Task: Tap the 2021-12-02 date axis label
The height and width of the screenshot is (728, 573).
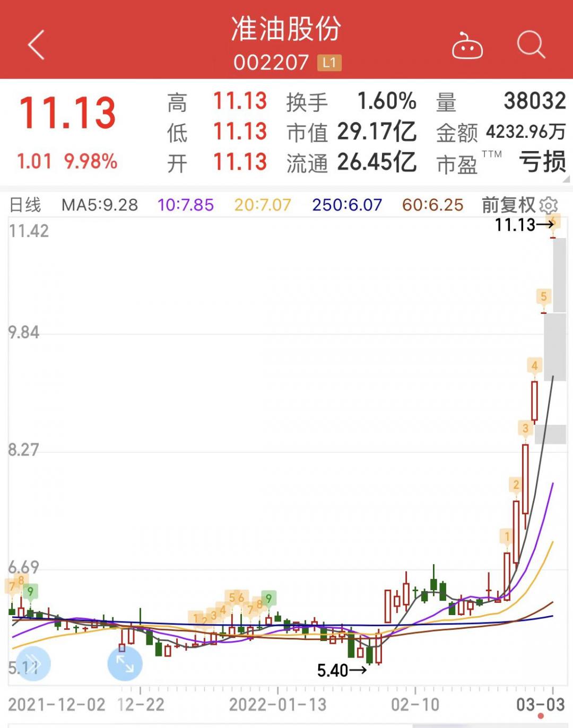Action: (x=57, y=705)
